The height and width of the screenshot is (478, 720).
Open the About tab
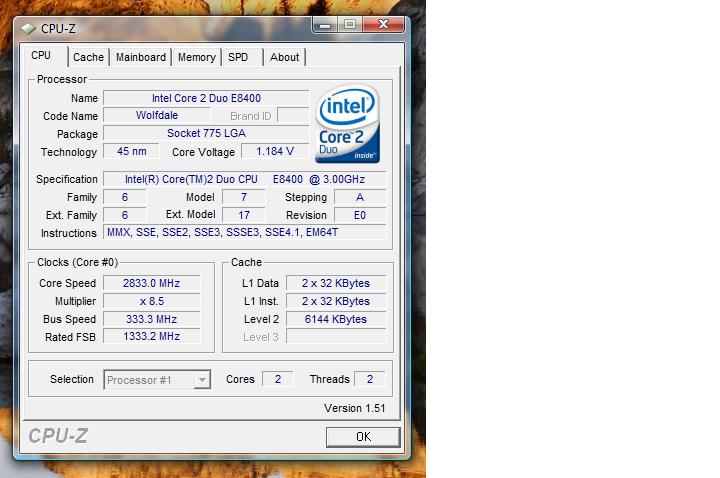pos(284,57)
